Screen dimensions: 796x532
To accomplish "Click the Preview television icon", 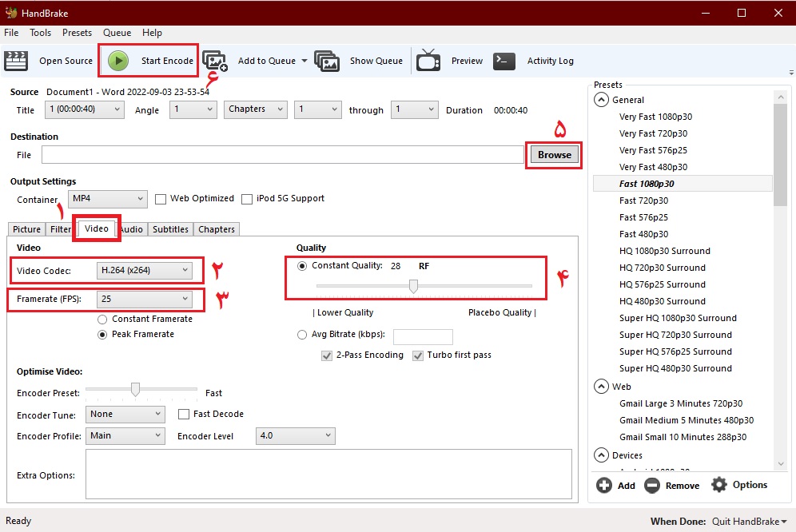I will [428, 61].
